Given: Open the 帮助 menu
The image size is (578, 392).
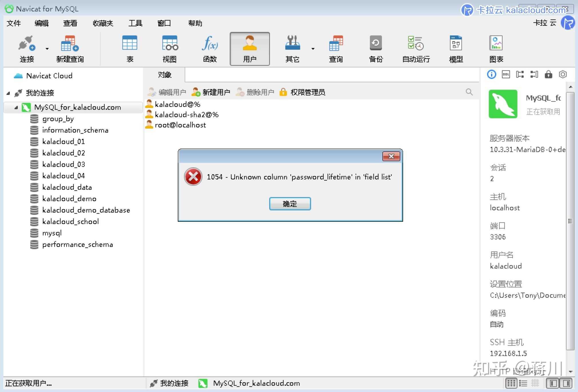Looking at the screenshot, I should click(x=195, y=23).
